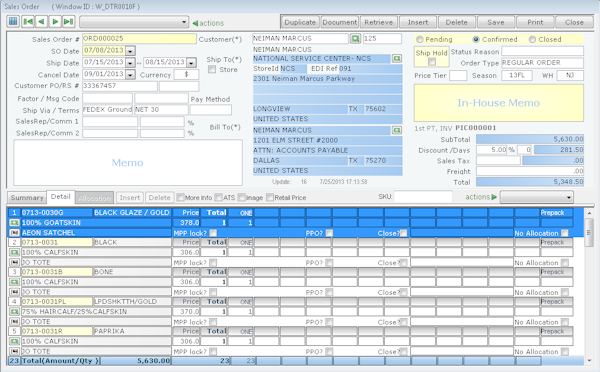Image resolution: width=600 pixels, height=372 pixels.
Task: Click the top Insert button
Action: [418, 22]
